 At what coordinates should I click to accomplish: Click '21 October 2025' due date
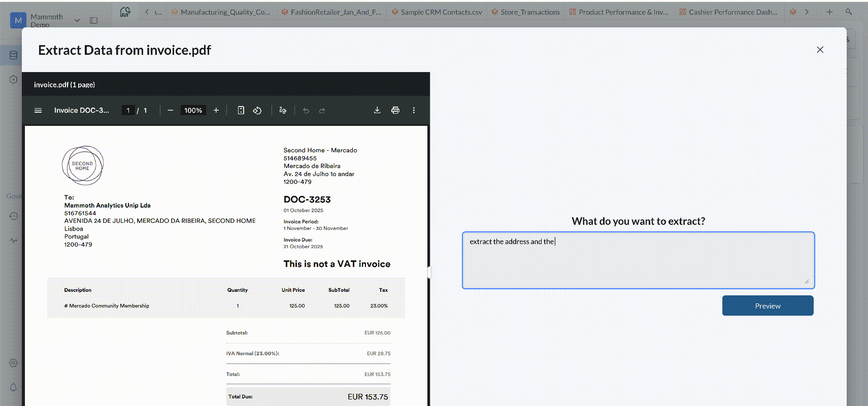(x=303, y=247)
